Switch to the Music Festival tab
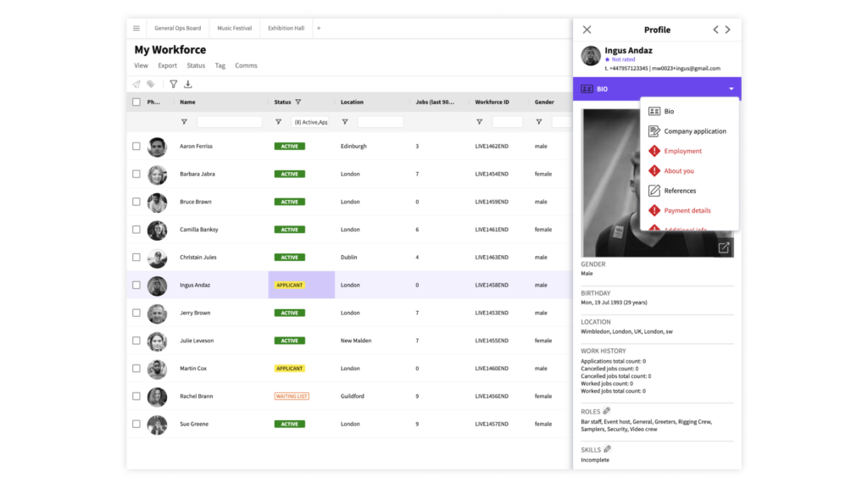Screen dimensions: 868x488 pyautogui.click(x=234, y=28)
